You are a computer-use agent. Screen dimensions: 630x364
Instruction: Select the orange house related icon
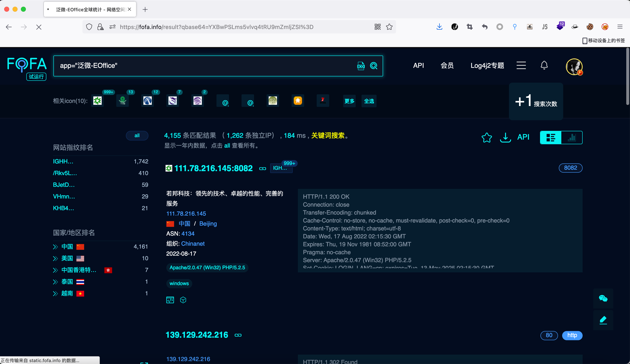tap(298, 101)
